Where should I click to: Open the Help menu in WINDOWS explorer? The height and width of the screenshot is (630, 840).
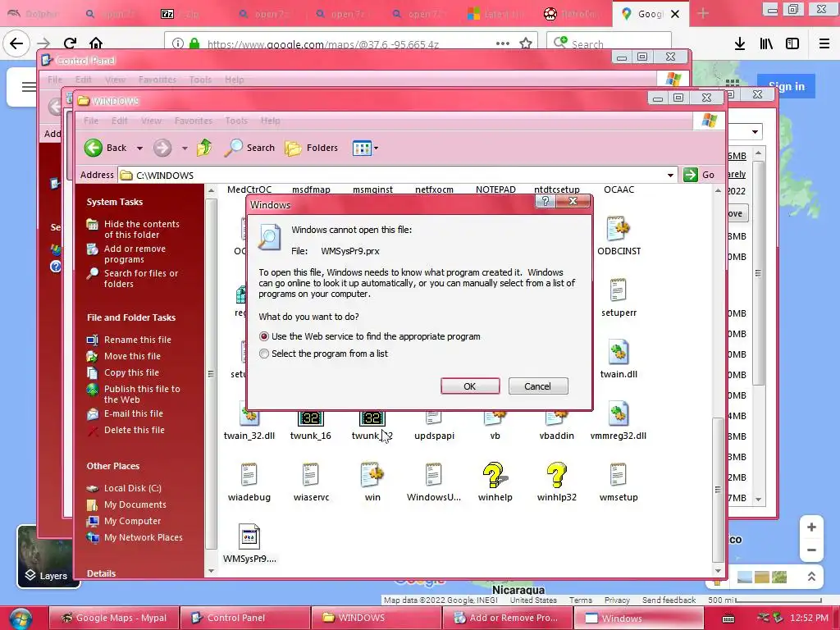[271, 121]
